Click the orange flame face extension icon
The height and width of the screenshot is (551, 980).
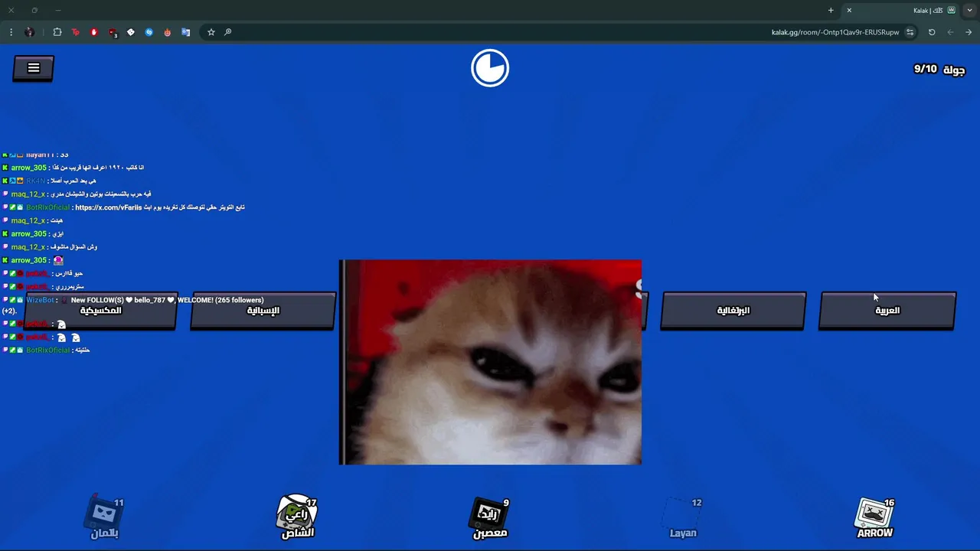tap(168, 32)
